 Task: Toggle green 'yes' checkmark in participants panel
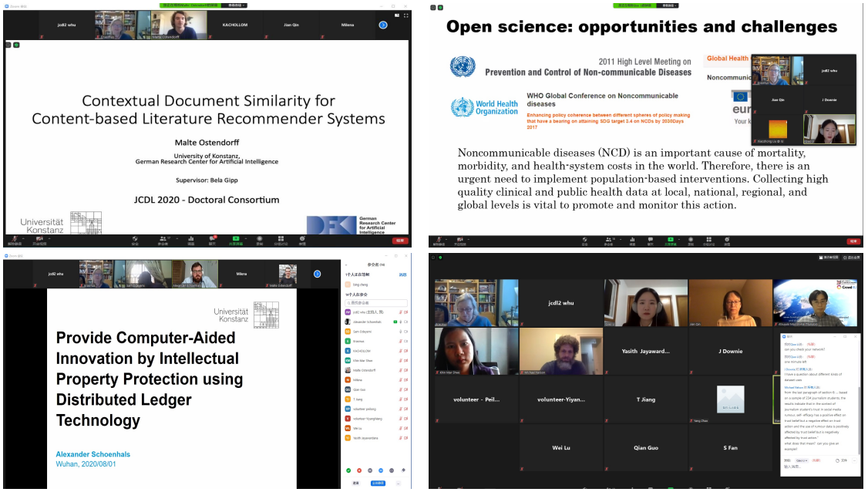348,470
